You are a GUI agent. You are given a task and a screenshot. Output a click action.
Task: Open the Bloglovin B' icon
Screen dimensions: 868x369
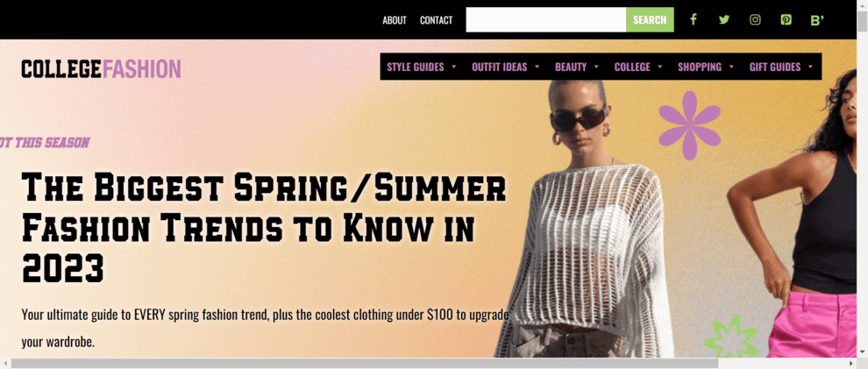pos(817,20)
